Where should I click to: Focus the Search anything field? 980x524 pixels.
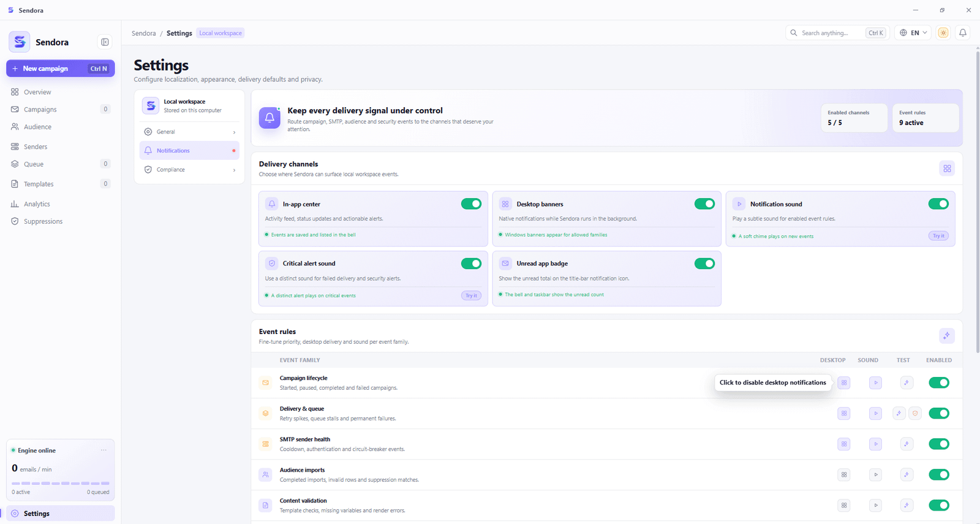tap(837, 33)
